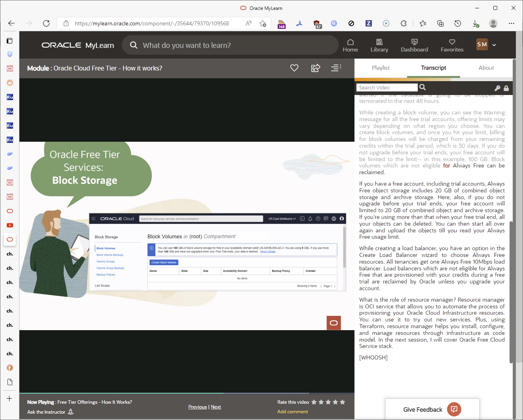Toggle the heart favorite icon for this module

click(x=294, y=68)
